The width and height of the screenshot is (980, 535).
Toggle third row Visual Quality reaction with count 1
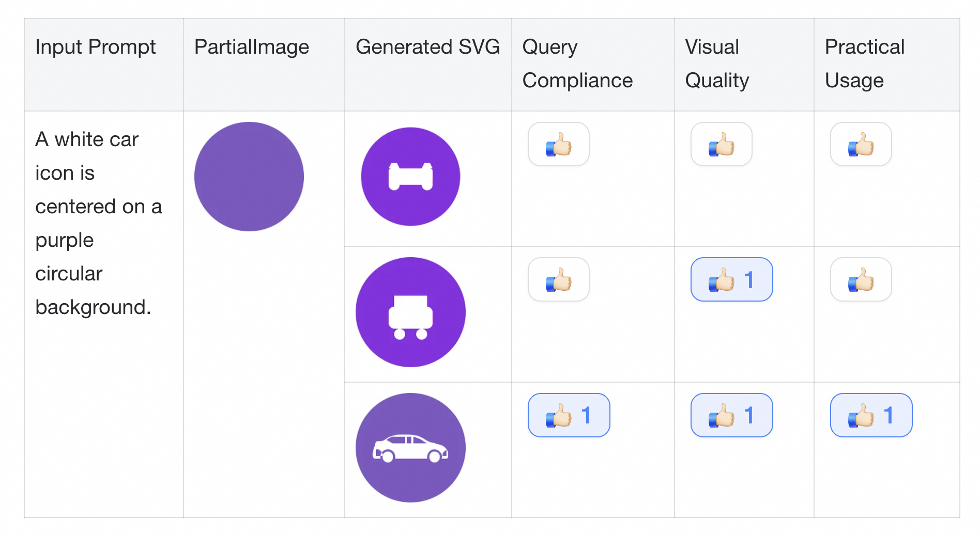pyautogui.click(x=731, y=415)
